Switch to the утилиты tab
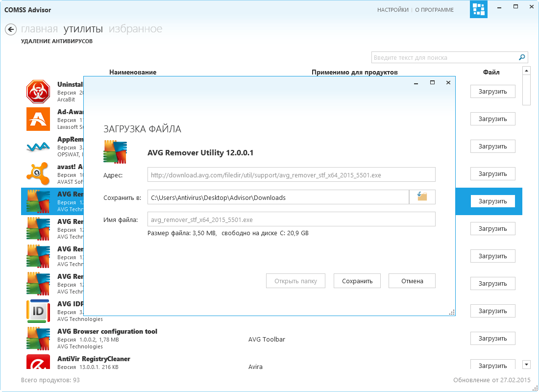The image size is (539, 392). [83, 29]
